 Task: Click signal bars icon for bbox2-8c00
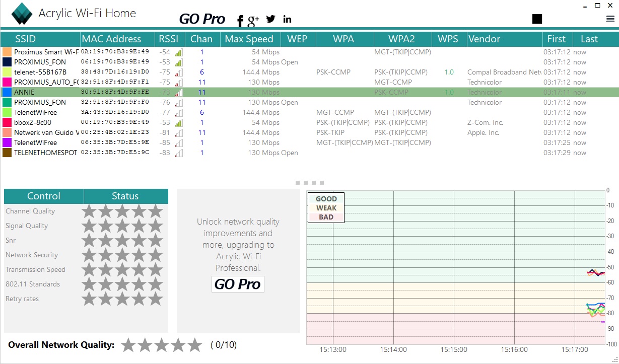coord(179,122)
